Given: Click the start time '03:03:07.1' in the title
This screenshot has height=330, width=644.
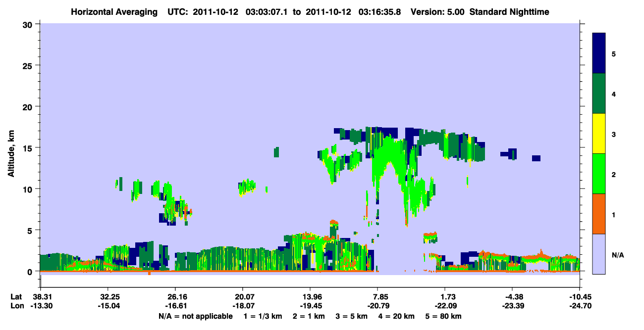Looking at the screenshot, I should (268, 11).
